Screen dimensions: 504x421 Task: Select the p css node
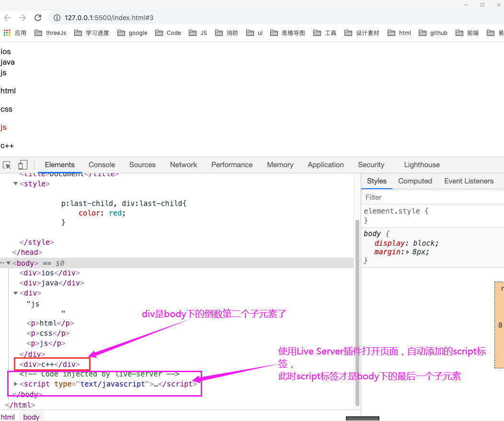point(48,333)
